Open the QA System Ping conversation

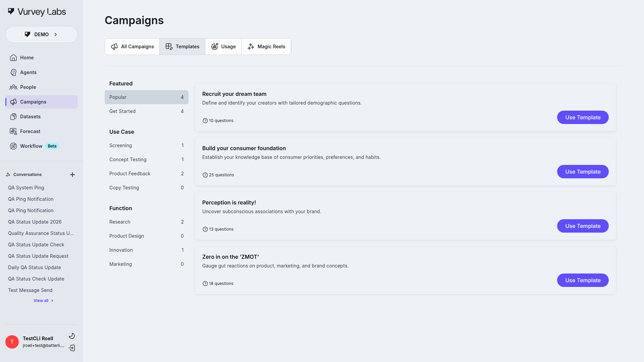click(26, 187)
